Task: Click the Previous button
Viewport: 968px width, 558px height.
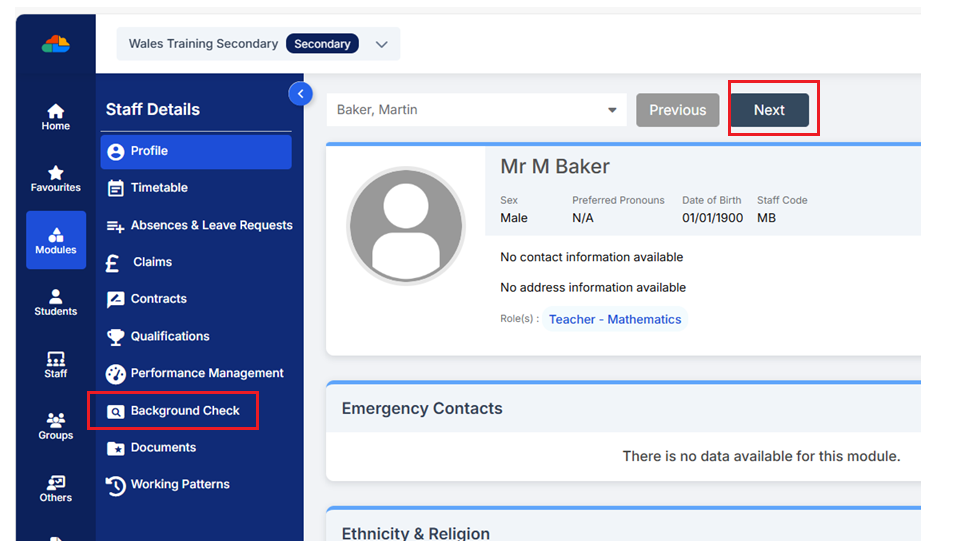Action: pyautogui.click(x=677, y=110)
